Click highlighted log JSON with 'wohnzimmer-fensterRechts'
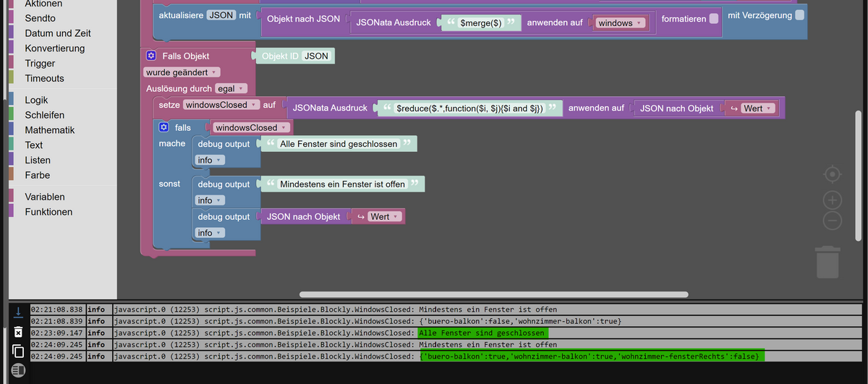The height and width of the screenshot is (384, 868). coord(592,357)
